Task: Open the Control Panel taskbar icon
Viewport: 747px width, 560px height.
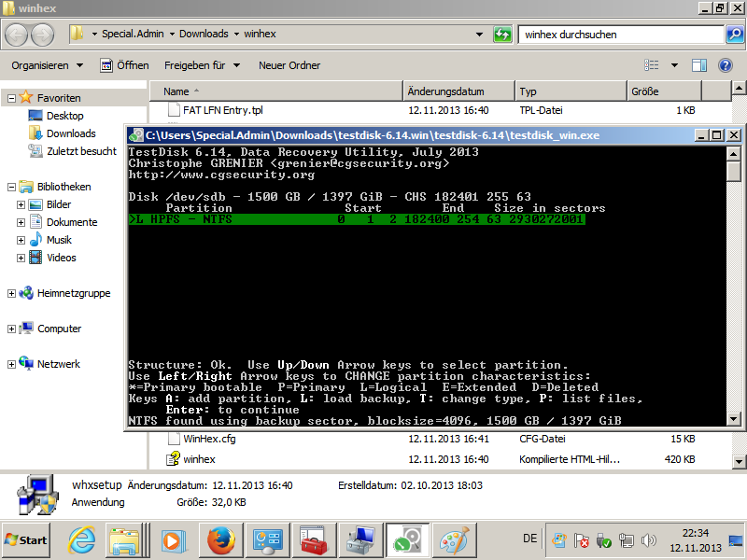Action: 268,540
